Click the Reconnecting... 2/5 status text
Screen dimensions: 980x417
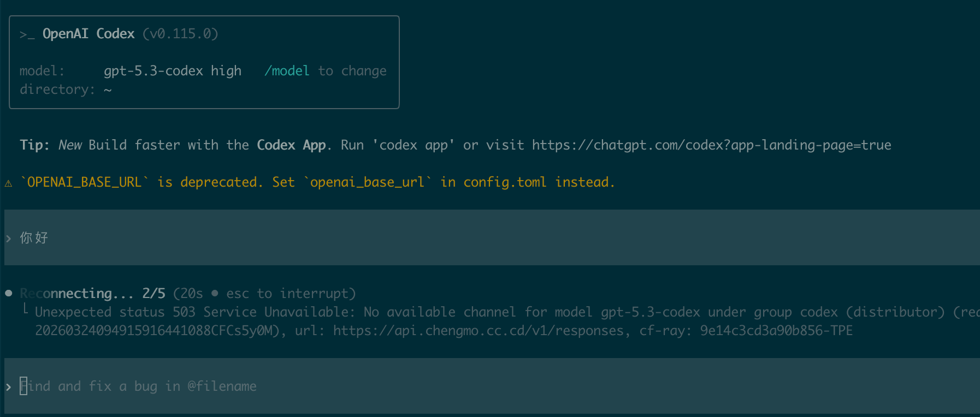[92, 294]
